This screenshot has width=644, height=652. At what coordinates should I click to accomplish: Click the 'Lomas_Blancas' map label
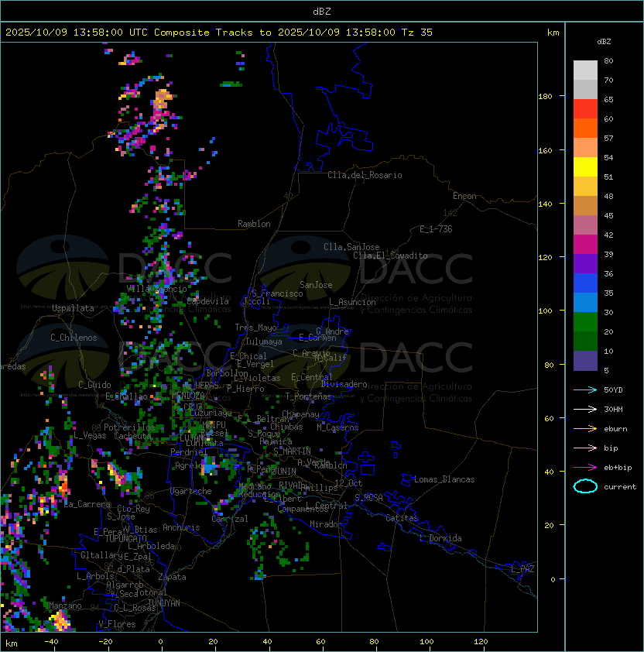tap(444, 479)
